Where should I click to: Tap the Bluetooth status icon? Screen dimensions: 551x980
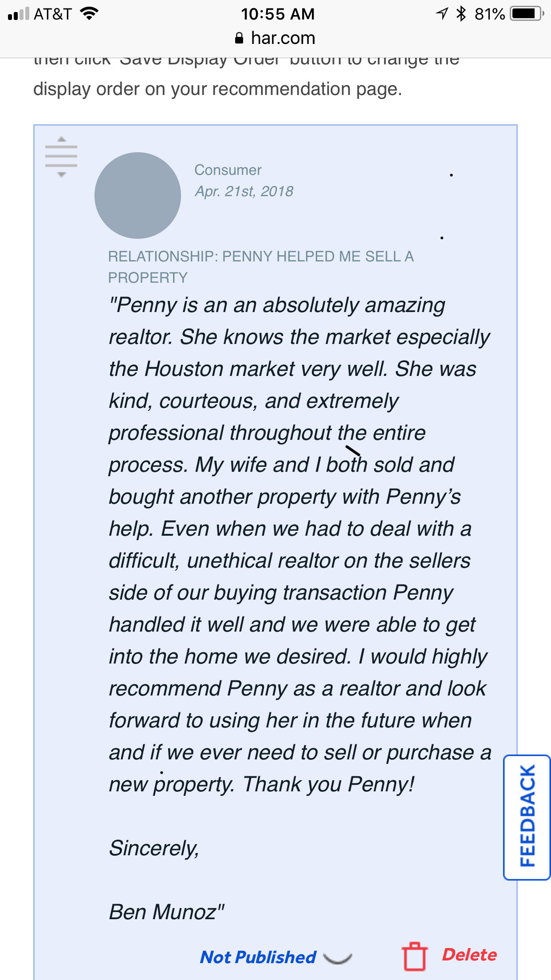coord(461,14)
